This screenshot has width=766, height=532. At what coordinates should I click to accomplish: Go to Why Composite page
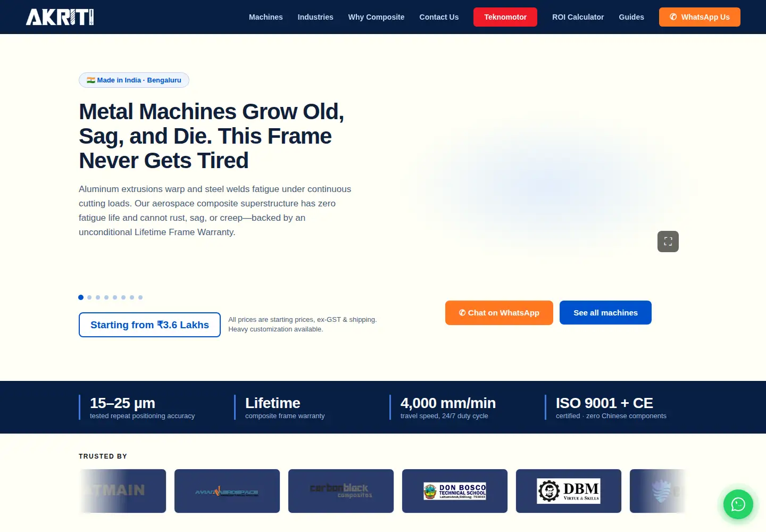coord(376,17)
